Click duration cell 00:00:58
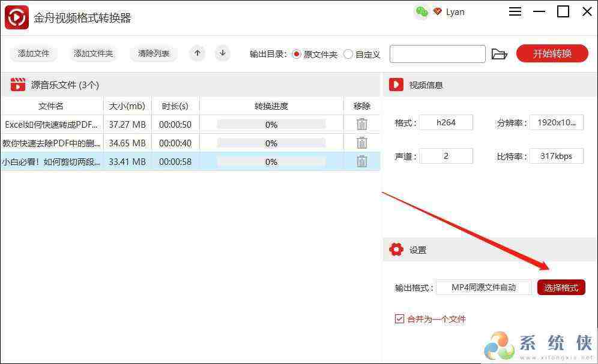 click(x=175, y=162)
